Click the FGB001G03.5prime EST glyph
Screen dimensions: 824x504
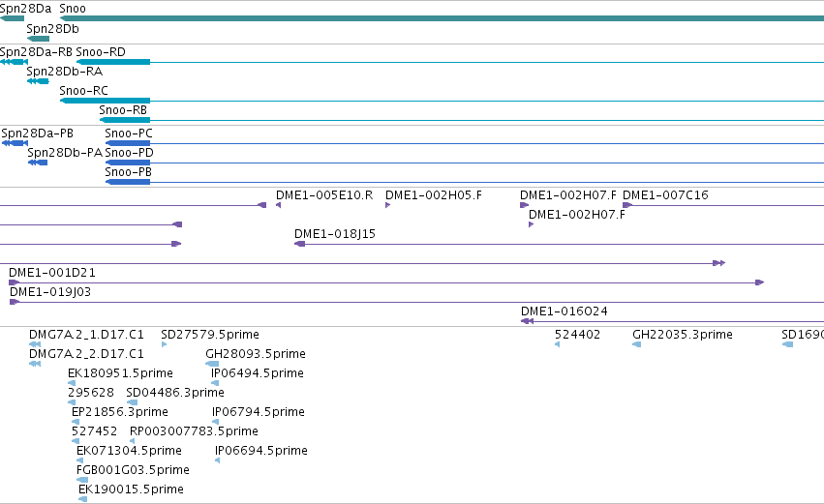point(82,480)
